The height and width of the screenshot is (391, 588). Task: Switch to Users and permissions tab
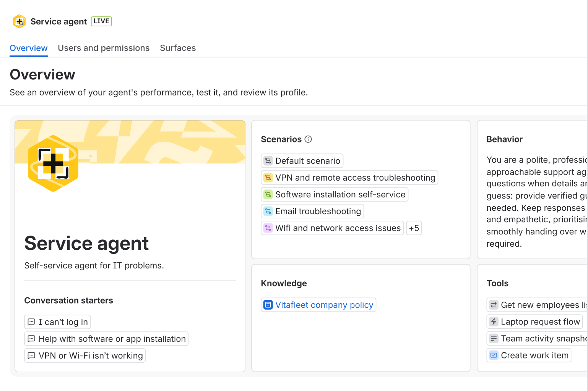104,48
